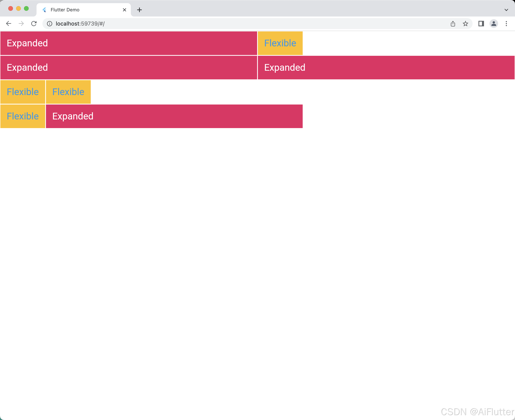515x420 pixels.
Task: Click the Flexible box in first row
Action: 280,43
